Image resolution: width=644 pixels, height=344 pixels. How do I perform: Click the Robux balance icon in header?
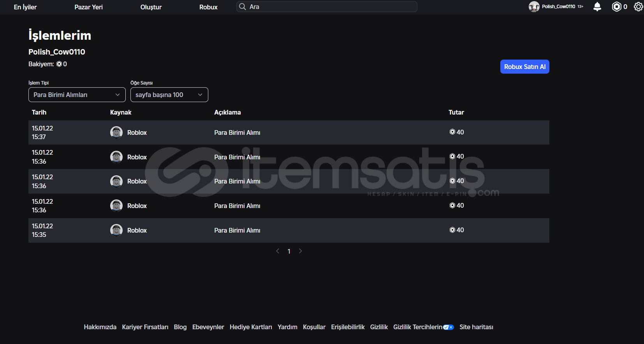[x=616, y=7]
